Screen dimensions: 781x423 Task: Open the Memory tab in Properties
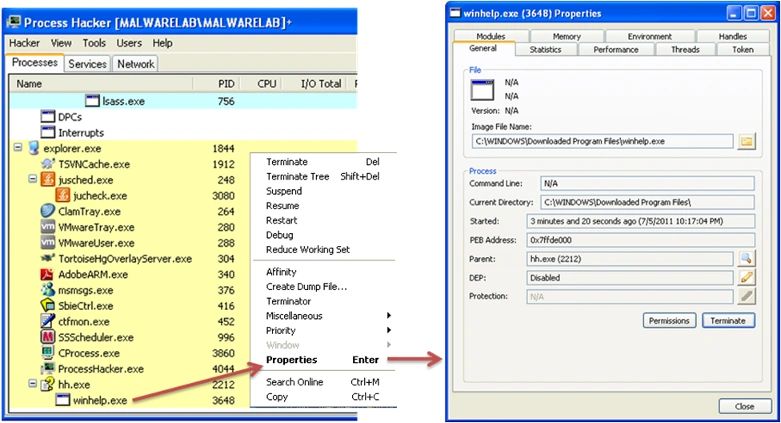(567, 36)
